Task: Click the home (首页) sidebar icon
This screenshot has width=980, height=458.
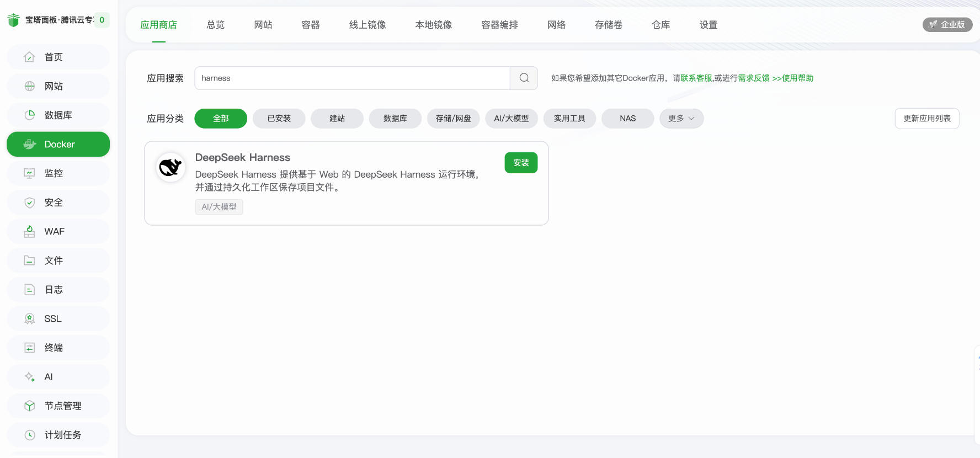Action: click(30, 57)
